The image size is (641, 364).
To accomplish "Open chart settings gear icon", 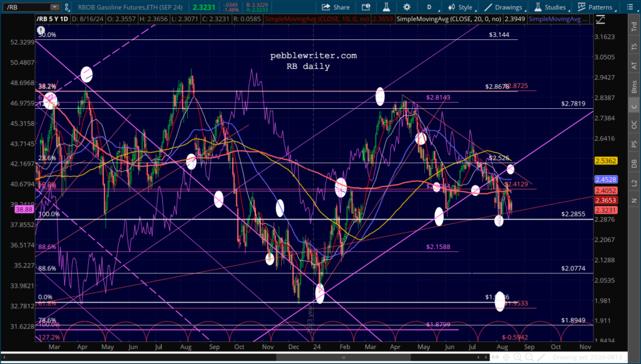I will tap(407, 8).
